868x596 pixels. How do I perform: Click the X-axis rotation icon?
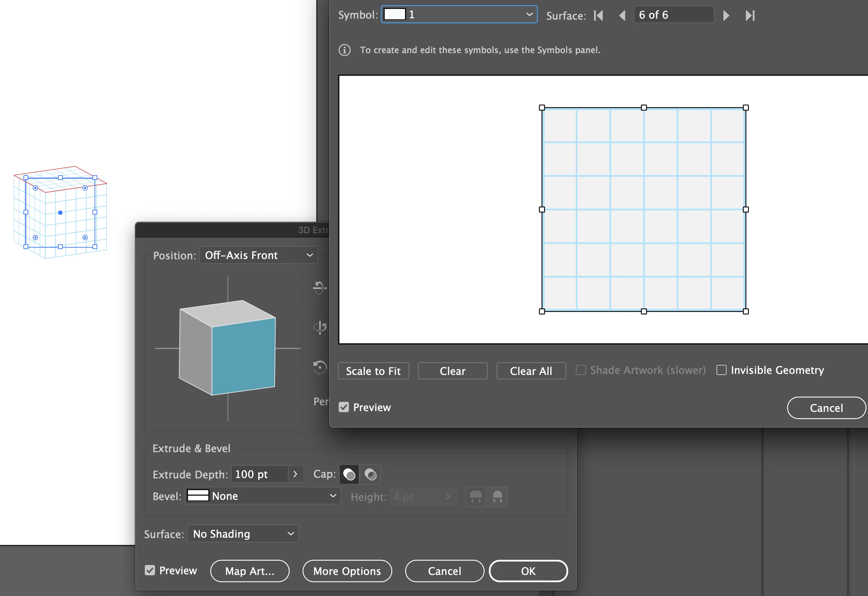click(319, 287)
